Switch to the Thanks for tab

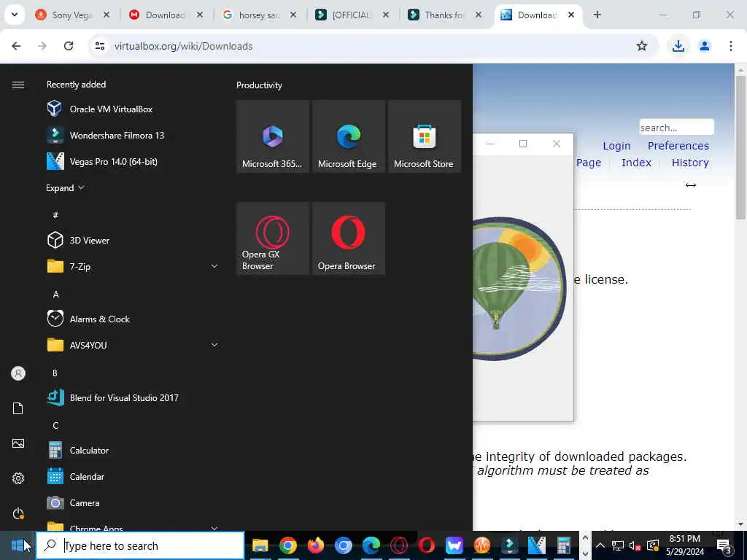(444, 15)
